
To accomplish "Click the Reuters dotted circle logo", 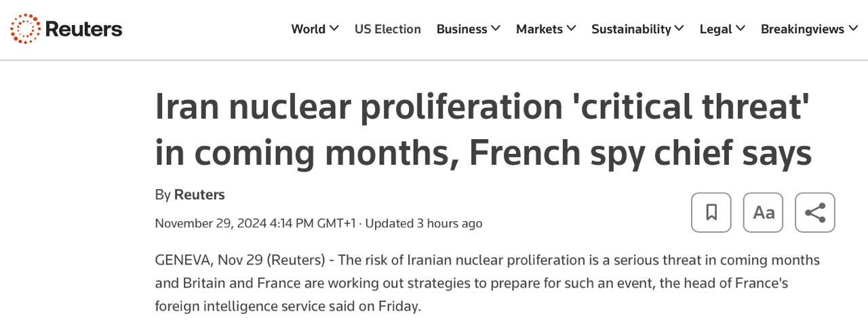I will pos(26,28).
